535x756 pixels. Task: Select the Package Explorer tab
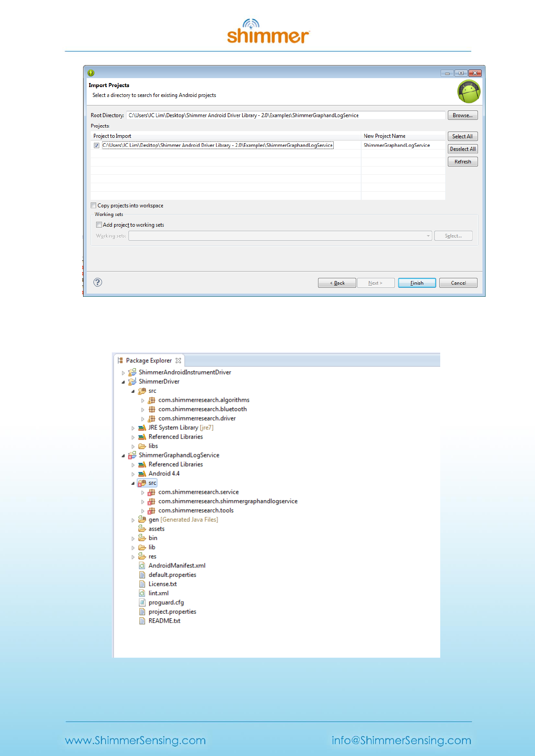(149, 360)
